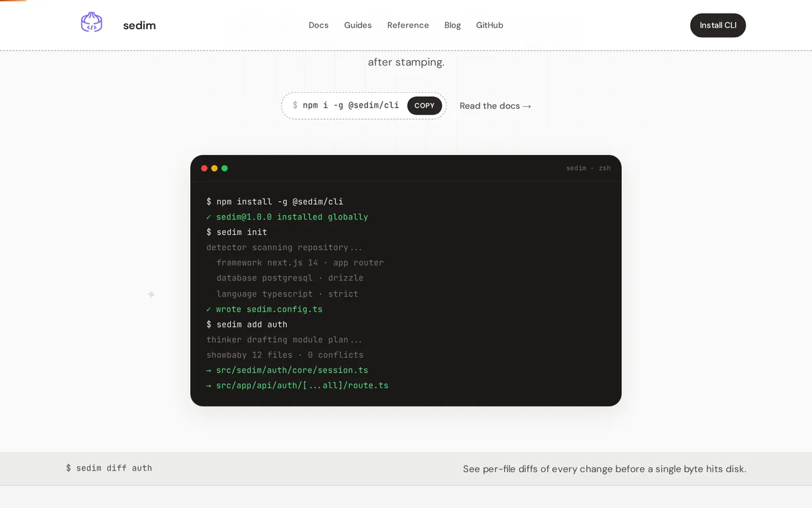Go to the Reference nav item
The image size is (812, 508).
408,25
